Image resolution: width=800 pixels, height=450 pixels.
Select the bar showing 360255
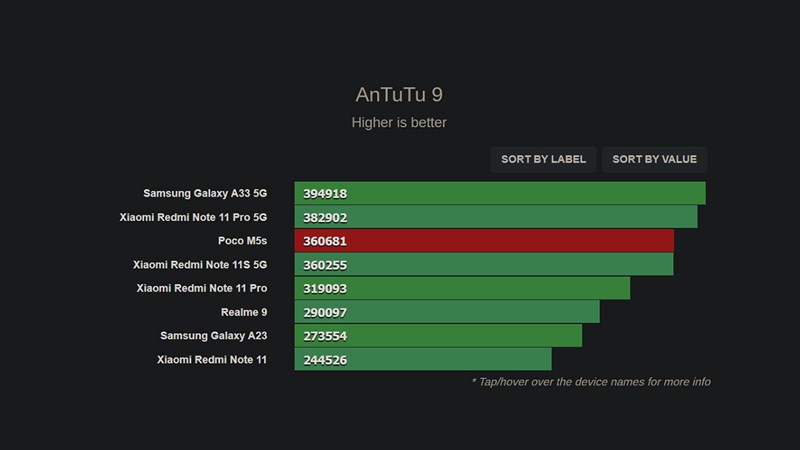(484, 265)
